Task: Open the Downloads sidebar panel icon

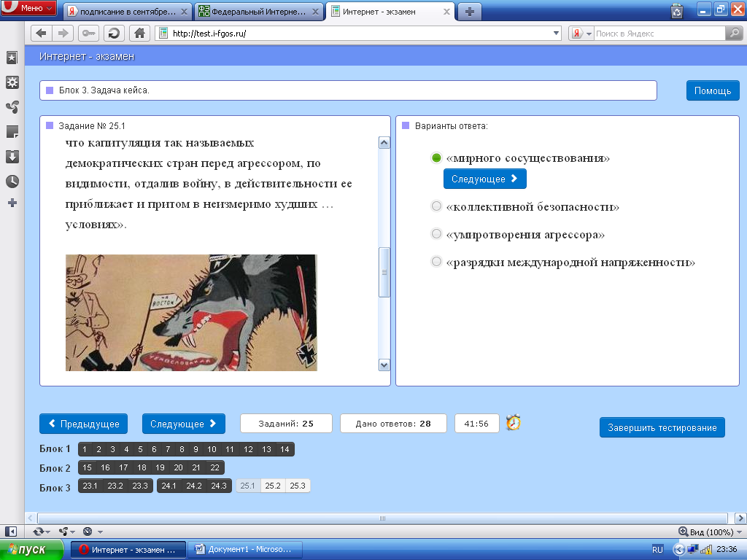Action: [12, 157]
